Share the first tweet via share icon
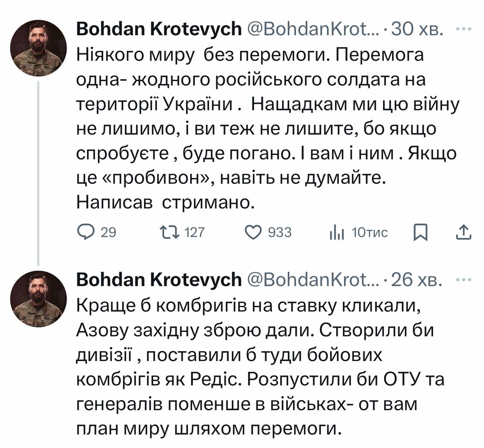Viewport: 484px width, 448px height. pyautogui.click(x=463, y=232)
